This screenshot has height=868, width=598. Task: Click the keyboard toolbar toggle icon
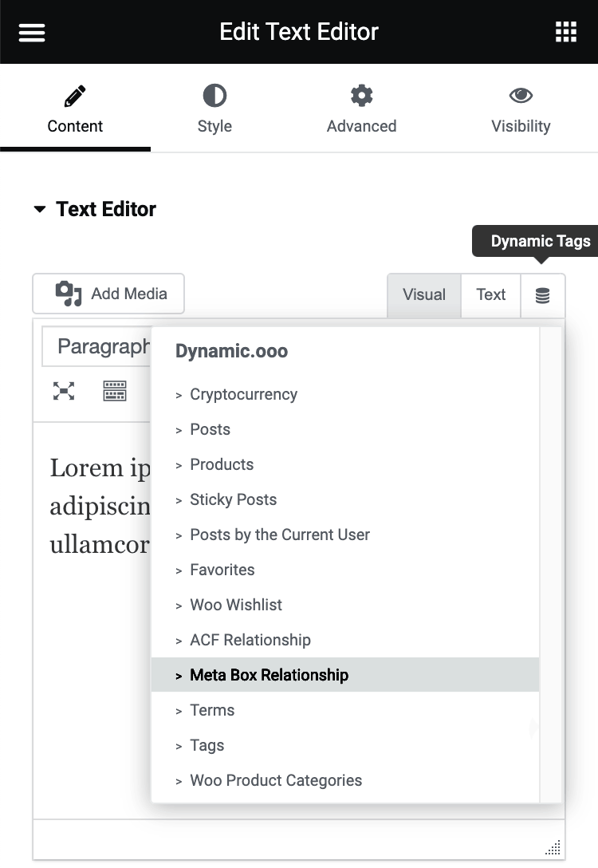[x=115, y=391]
